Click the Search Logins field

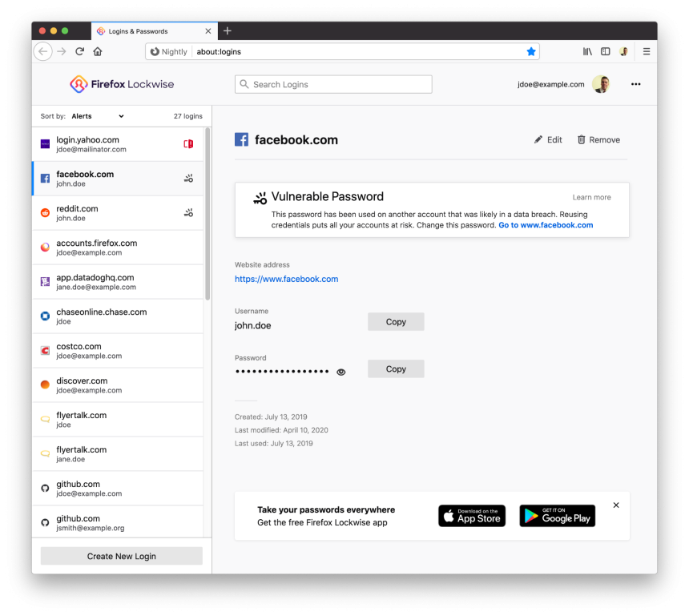[333, 84]
